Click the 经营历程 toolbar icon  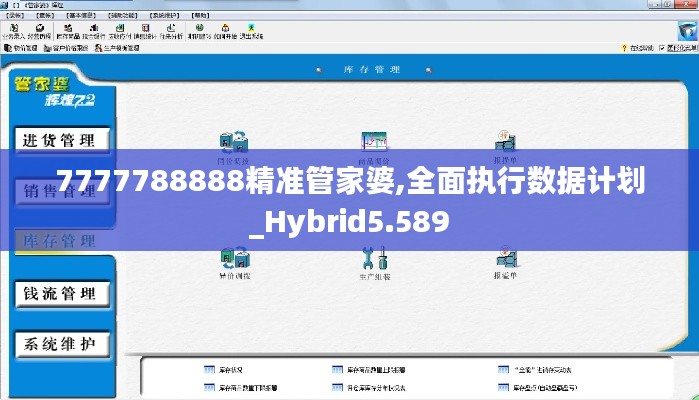click(x=39, y=31)
